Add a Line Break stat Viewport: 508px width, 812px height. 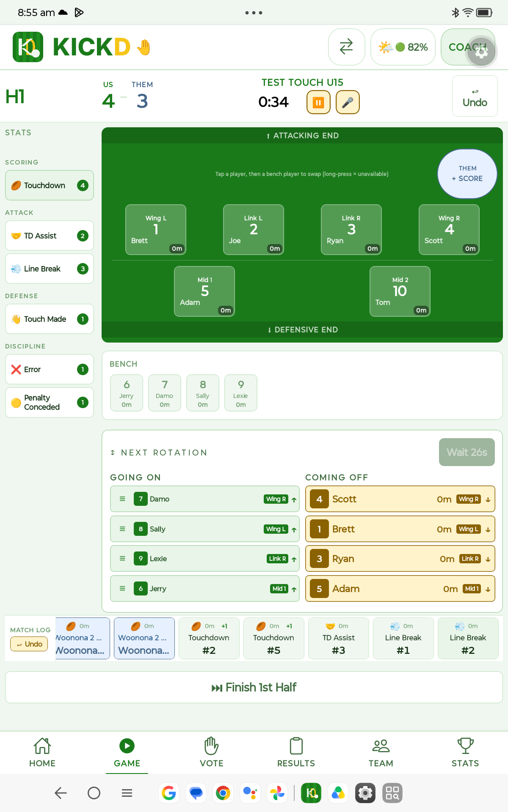coord(50,269)
